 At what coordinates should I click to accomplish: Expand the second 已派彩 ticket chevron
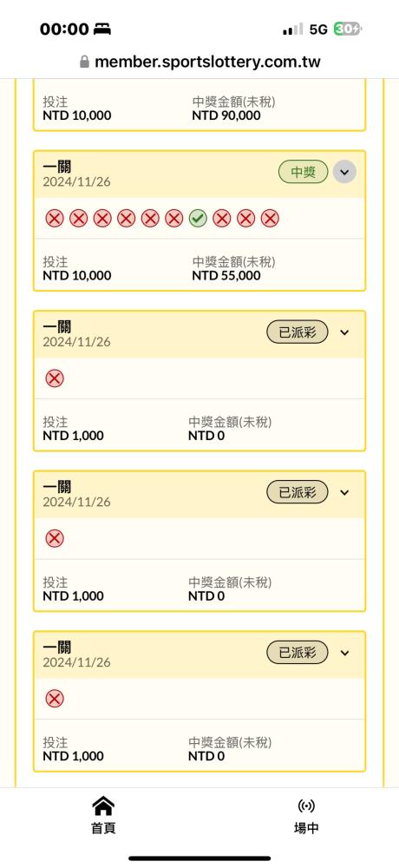point(344,492)
